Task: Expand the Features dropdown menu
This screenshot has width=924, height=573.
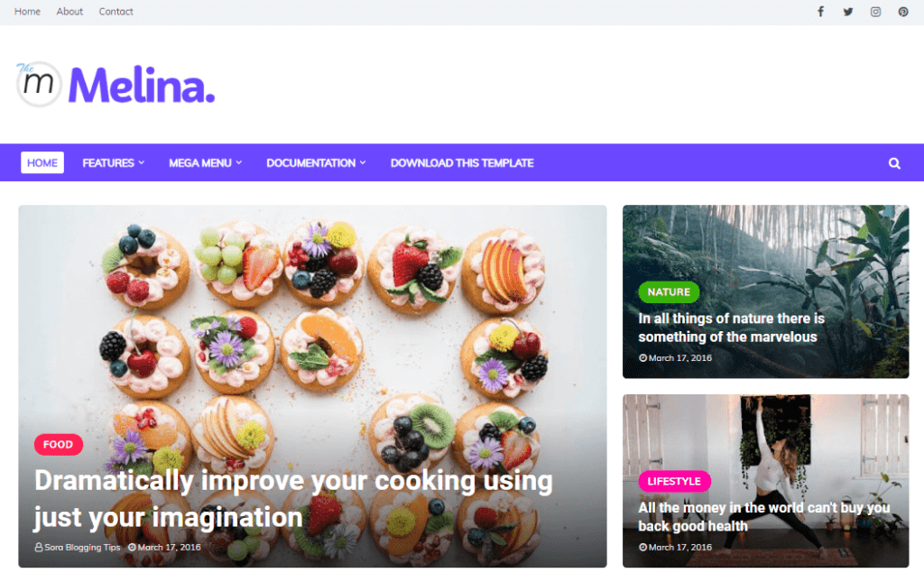Action: click(x=113, y=162)
